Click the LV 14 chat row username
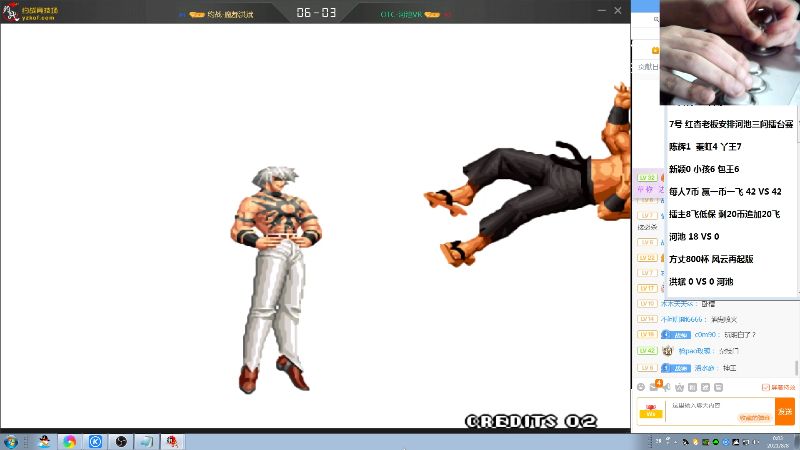 point(682,319)
